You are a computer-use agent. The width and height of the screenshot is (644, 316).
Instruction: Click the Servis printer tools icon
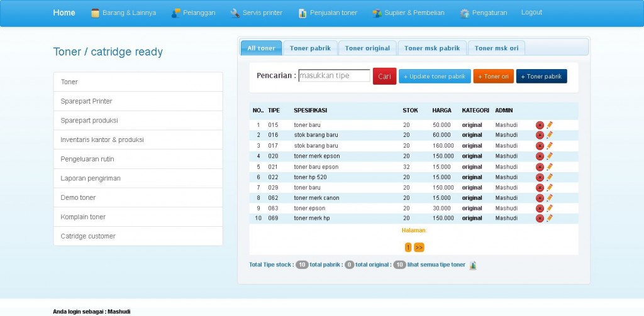tap(235, 13)
